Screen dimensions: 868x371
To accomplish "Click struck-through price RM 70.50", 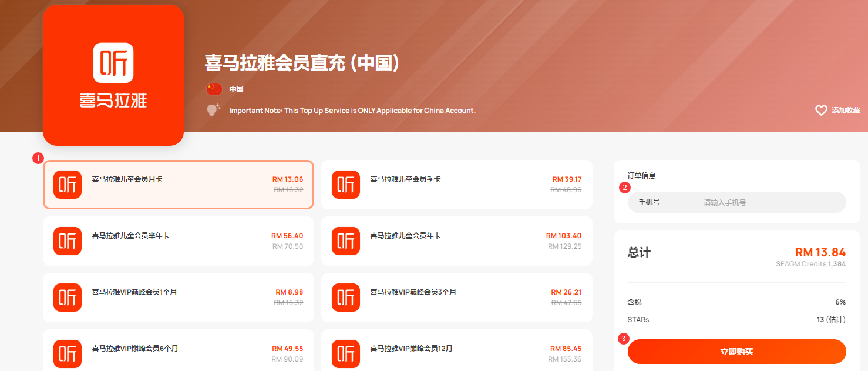I will (x=288, y=246).
